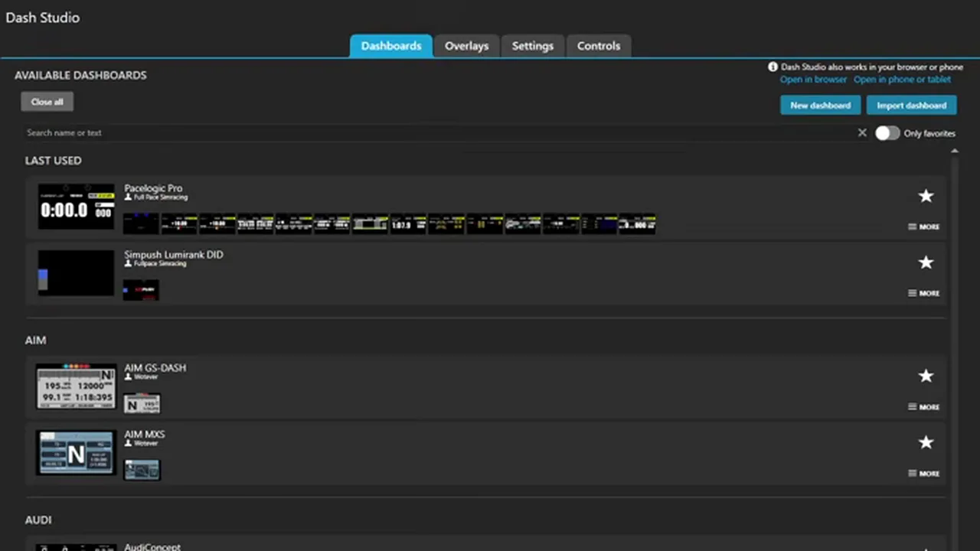Favorite the Simpush Lumirank DID star
Screen dimensions: 980x551
click(926, 262)
